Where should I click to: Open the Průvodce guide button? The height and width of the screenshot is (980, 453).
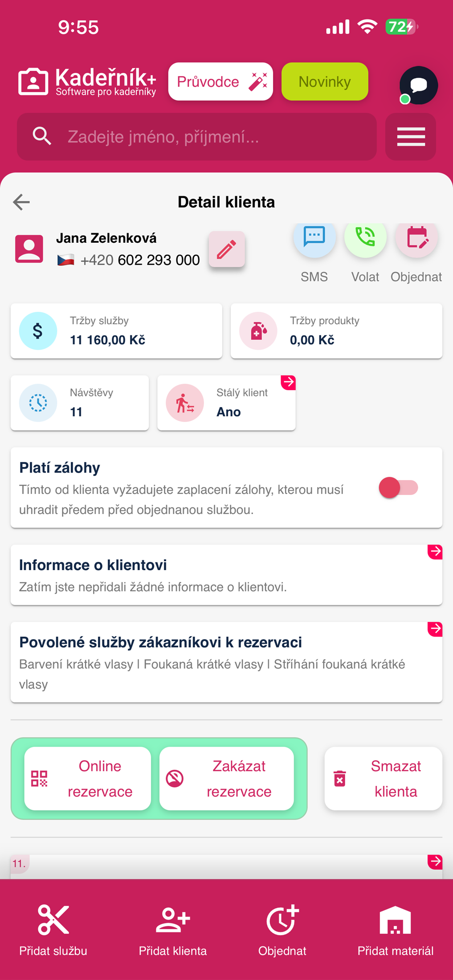220,82
